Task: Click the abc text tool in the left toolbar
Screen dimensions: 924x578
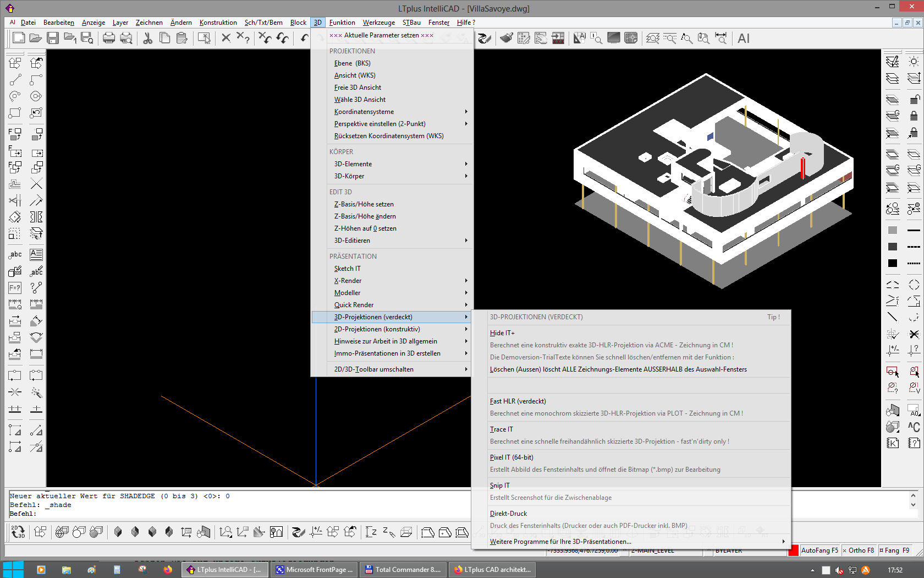Action: point(15,254)
